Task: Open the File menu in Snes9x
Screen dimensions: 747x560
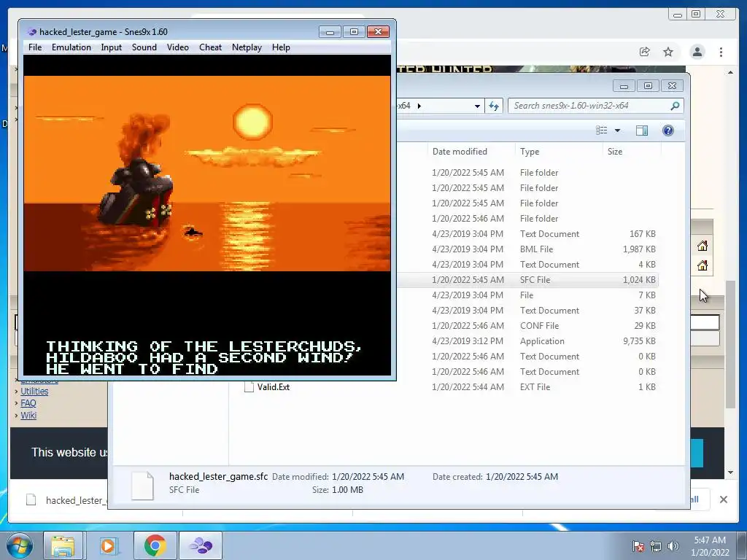Action: (35, 47)
